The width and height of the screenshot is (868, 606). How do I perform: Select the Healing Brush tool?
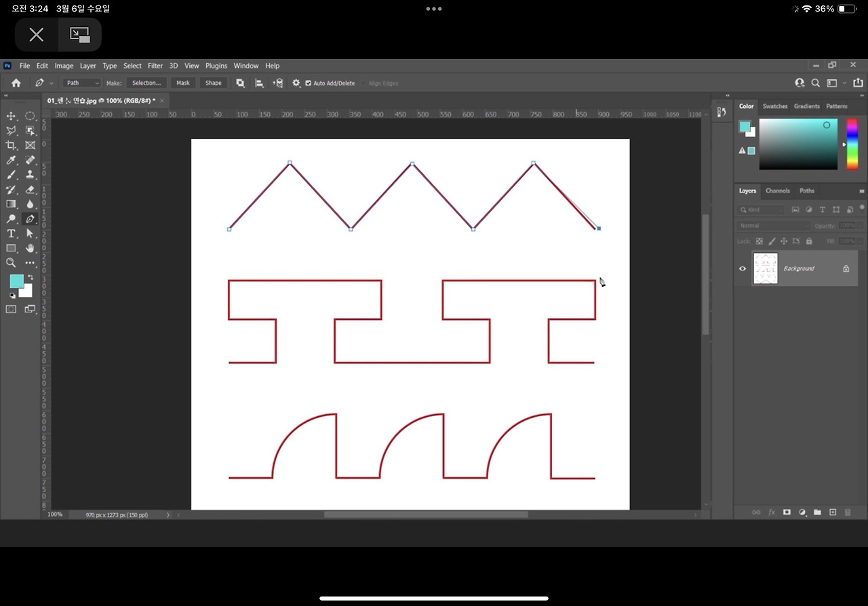(x=30, y=161)
